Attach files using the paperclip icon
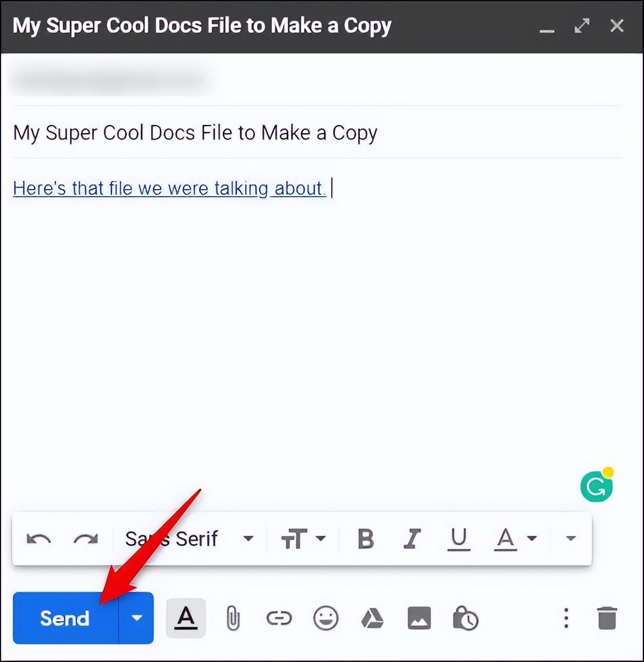Image resolution: width=644 pixels, height=662 pixels. 233,619
